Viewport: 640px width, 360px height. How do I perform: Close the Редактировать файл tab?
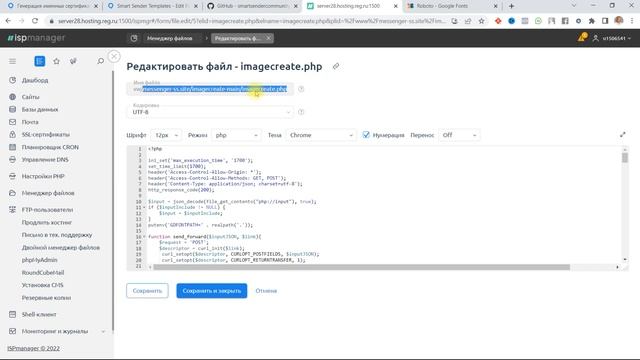click(x=269, y=38)
